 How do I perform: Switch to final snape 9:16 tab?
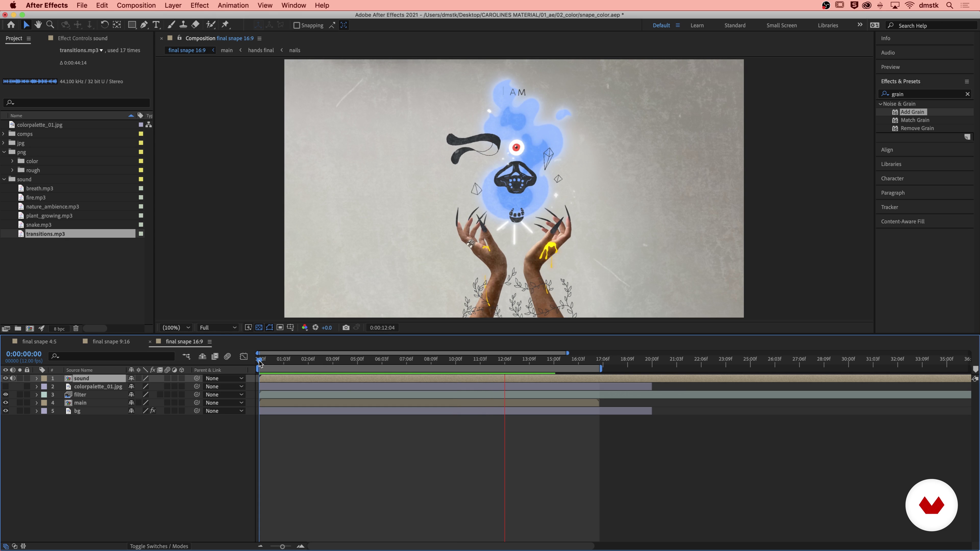[111, 342]
